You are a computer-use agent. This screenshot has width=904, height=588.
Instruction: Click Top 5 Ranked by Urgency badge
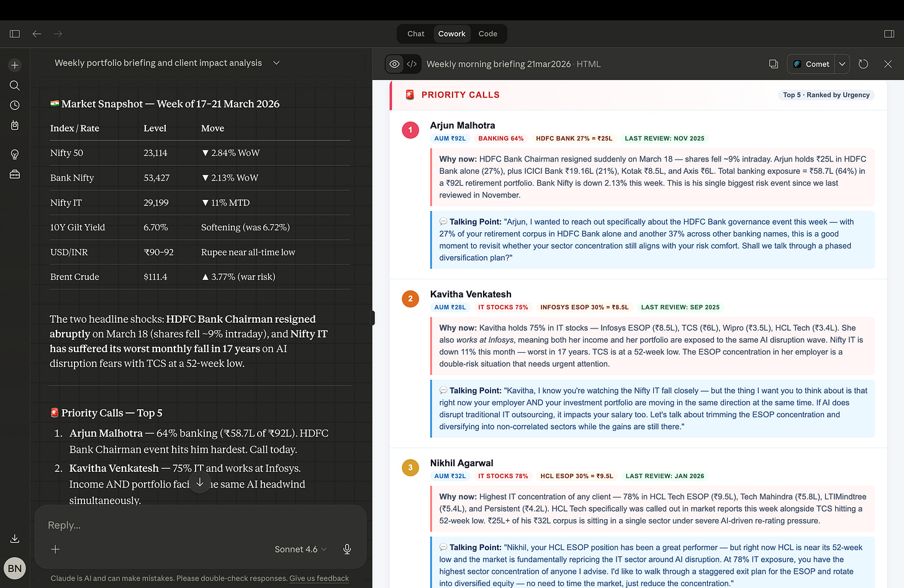[826, 95]
